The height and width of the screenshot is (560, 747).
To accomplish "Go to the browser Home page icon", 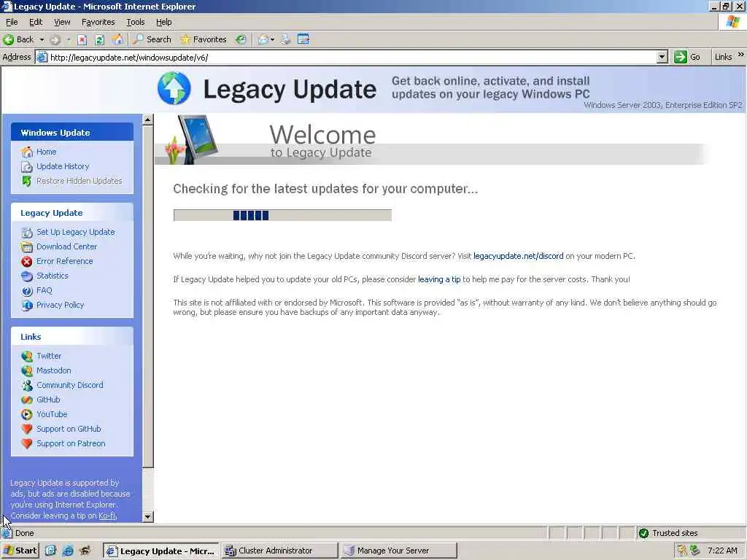I will (x=117, y=39).
